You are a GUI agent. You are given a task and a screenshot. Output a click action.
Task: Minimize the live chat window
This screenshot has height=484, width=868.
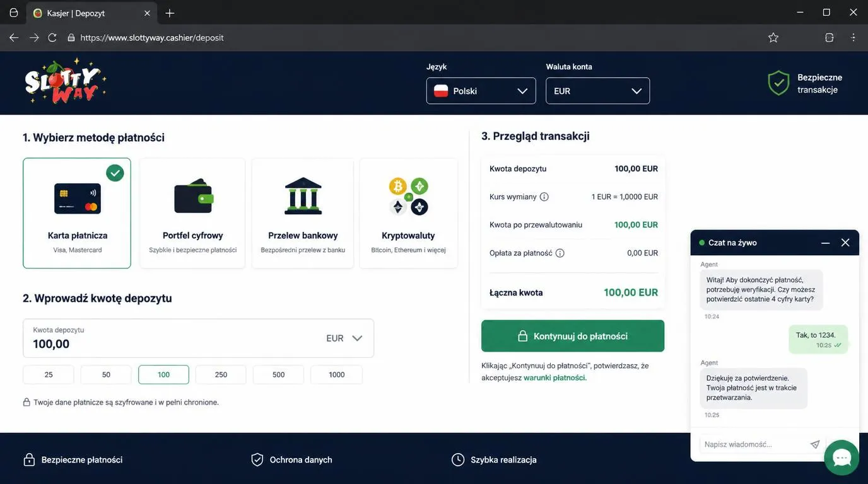pyautogui.click(x=825, y=243)
